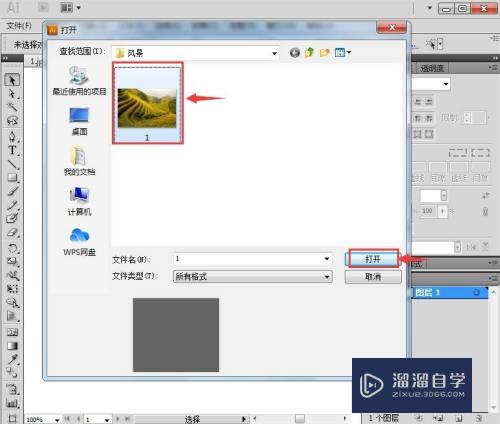Open My Documents in the places sidebar
This screenshot has height=424, width=500.
[79, 161]
